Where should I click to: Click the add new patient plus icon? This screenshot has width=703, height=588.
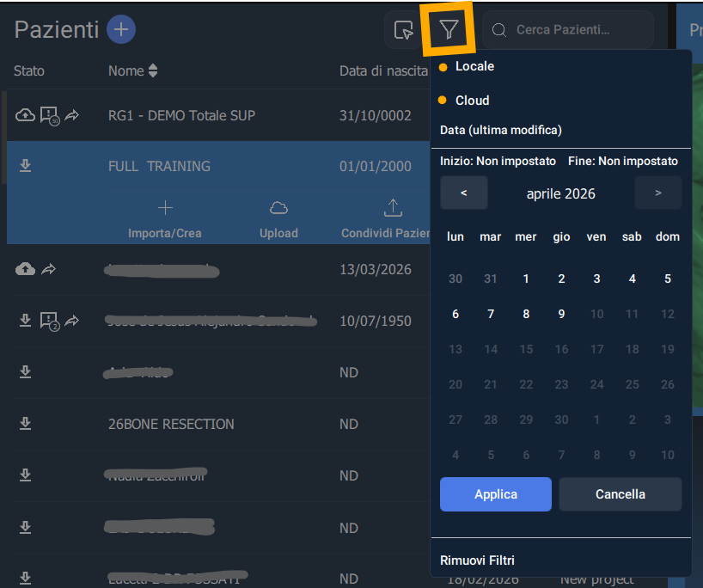(121, 29)
